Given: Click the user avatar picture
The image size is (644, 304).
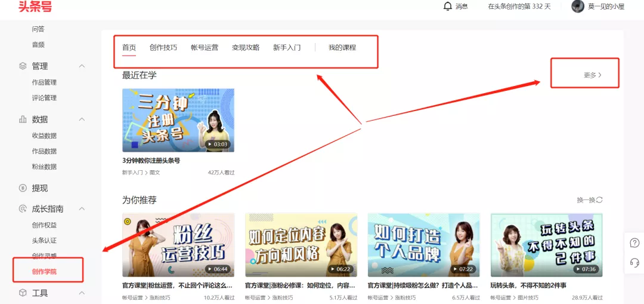Looking at the screenshot, I should click(x=578, y=7).
